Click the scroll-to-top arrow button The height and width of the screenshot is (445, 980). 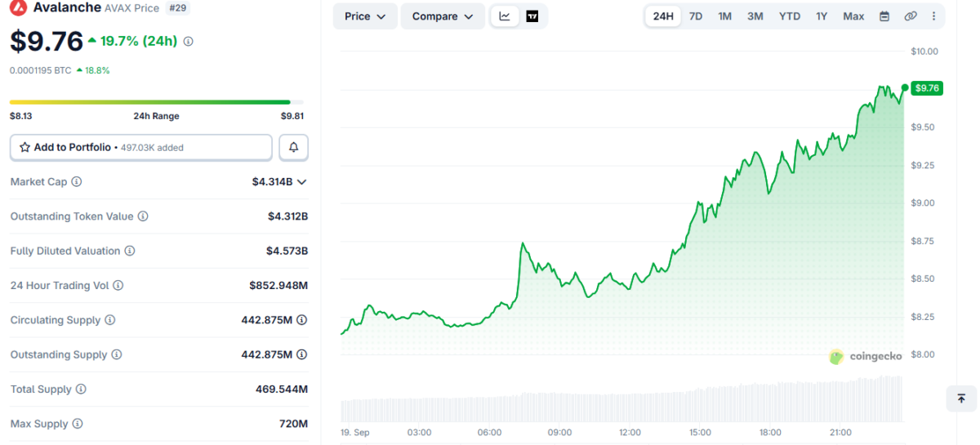tap(961, 398)
